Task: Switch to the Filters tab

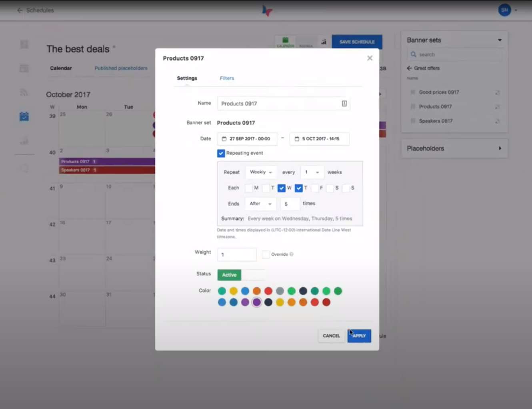Action: [x=227, y=78]
